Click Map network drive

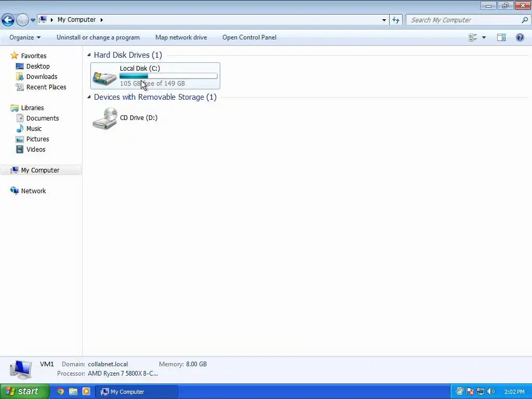(x=181, y=37)
